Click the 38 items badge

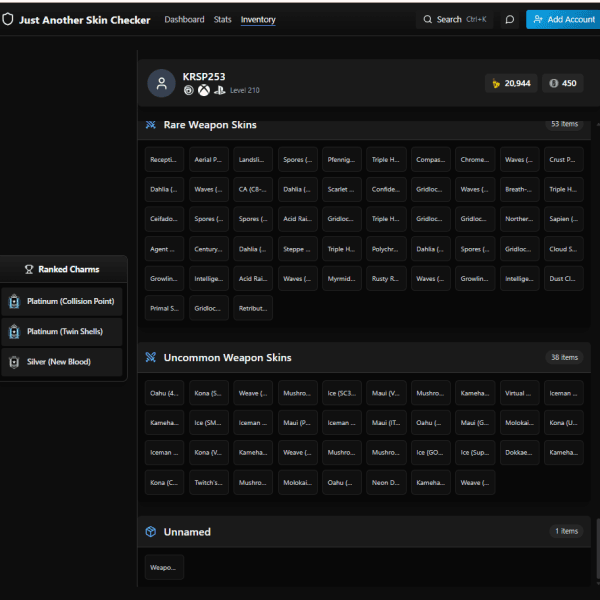pos(564,357)
